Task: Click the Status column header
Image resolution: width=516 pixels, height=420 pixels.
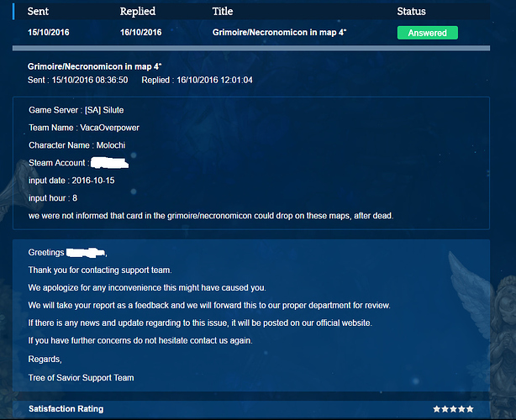Action: click(x=411, y=12)
